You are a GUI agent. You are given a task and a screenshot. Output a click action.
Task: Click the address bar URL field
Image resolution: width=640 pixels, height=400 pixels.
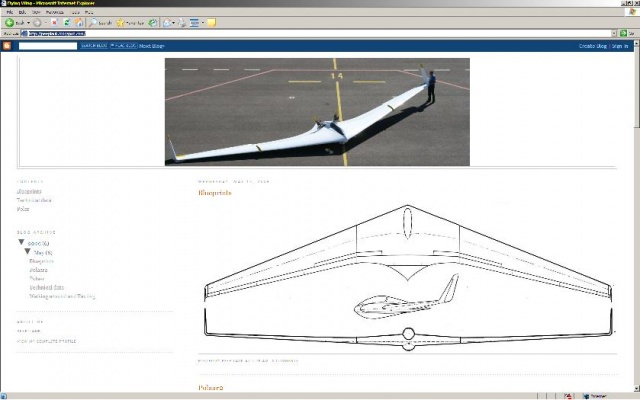click(x=320, y=33)
